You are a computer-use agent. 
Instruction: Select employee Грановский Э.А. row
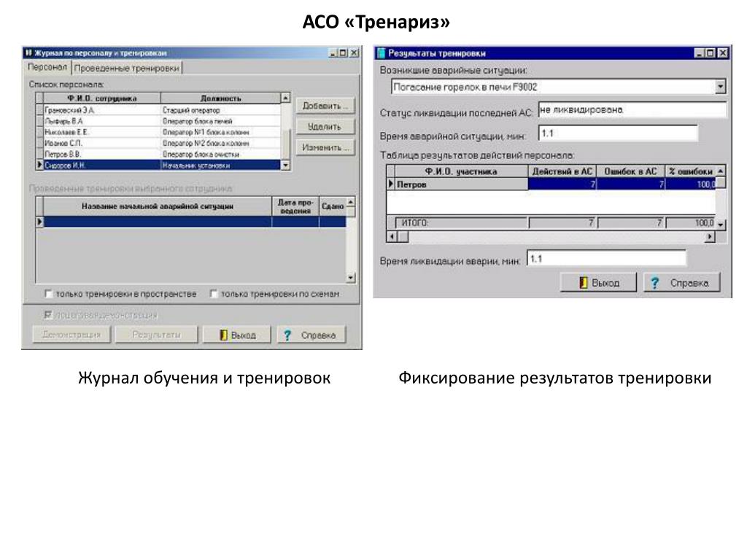coord(162,110)
